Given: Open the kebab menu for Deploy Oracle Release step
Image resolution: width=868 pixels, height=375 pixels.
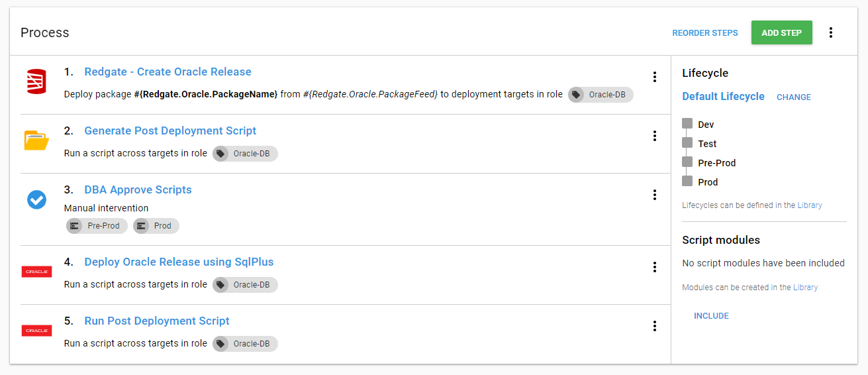Looking at the screenshot, I should coord(654,267).
